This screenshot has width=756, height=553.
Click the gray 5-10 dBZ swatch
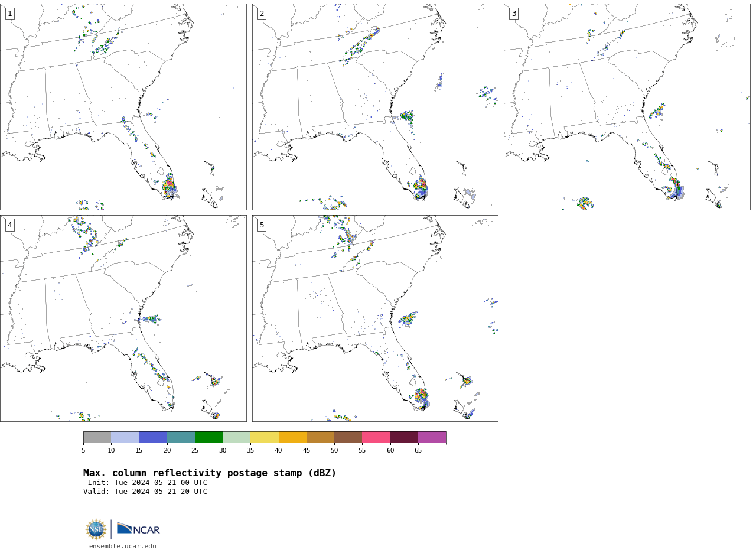click(97, 437)
